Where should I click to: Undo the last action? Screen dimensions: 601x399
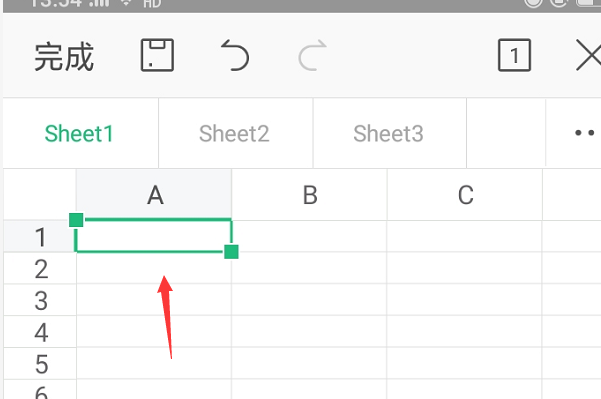pos(235,55)
